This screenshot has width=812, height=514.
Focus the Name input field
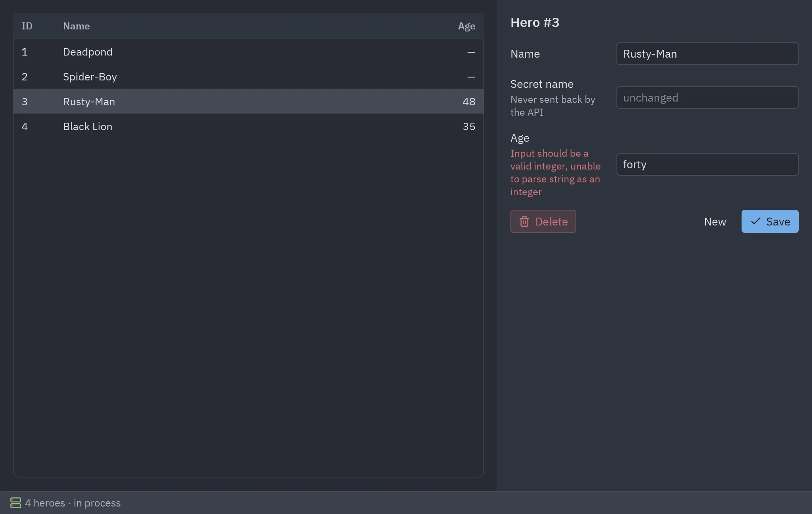click(707, 54)
